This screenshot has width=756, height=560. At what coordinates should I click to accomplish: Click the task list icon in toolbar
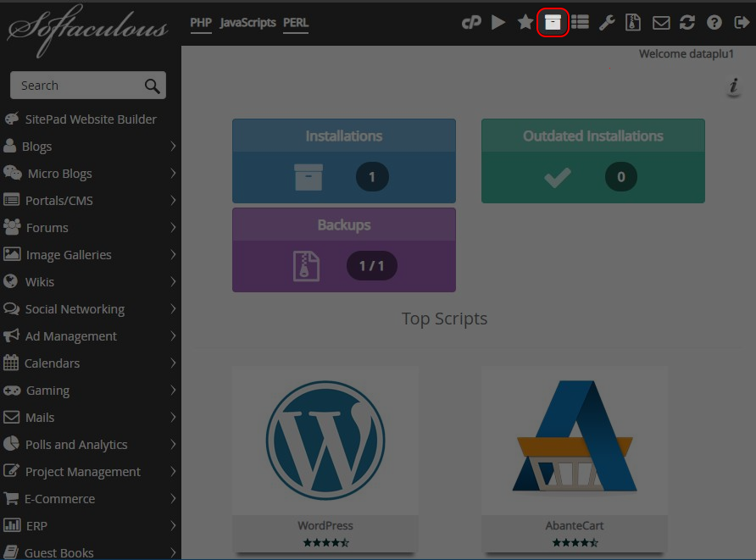coord(580,23)
